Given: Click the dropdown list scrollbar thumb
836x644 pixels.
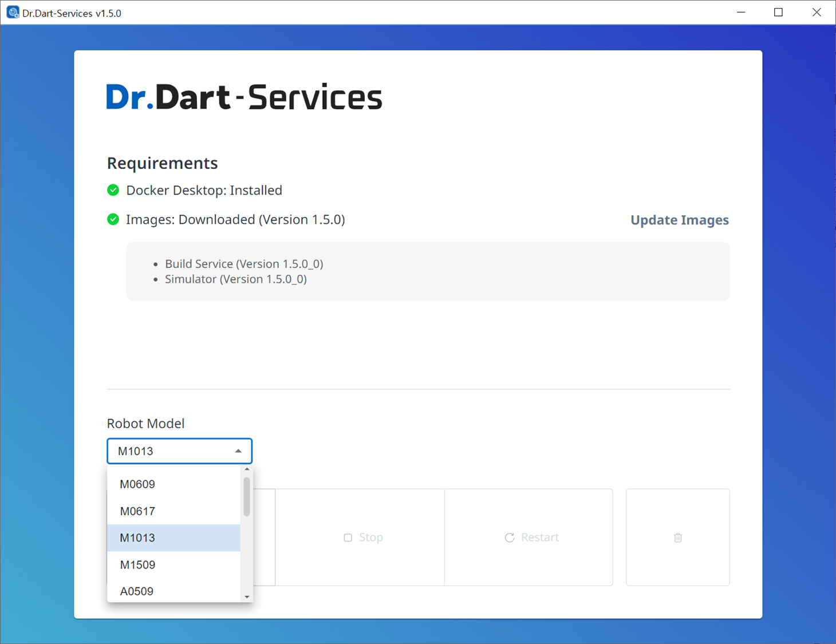Looking at the screenshot, I should (x=247, y=497).
